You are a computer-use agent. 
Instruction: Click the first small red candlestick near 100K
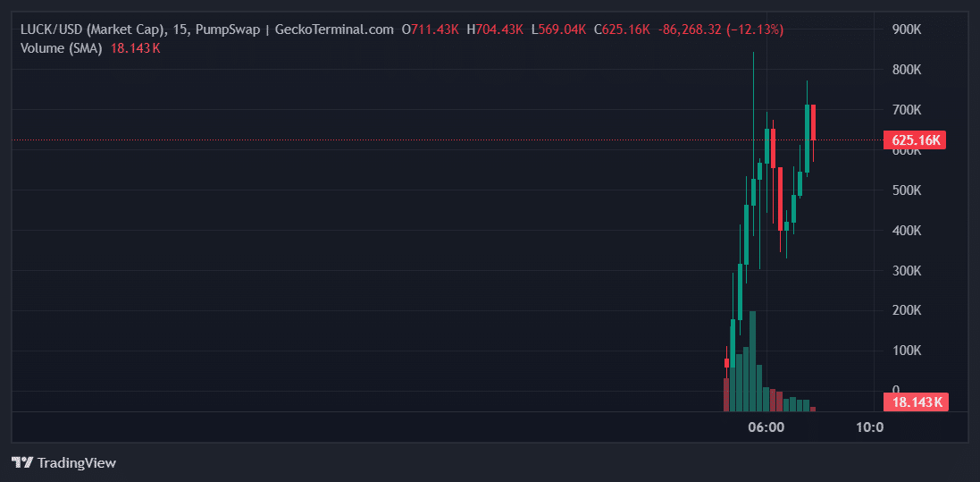tap(726, 363)
